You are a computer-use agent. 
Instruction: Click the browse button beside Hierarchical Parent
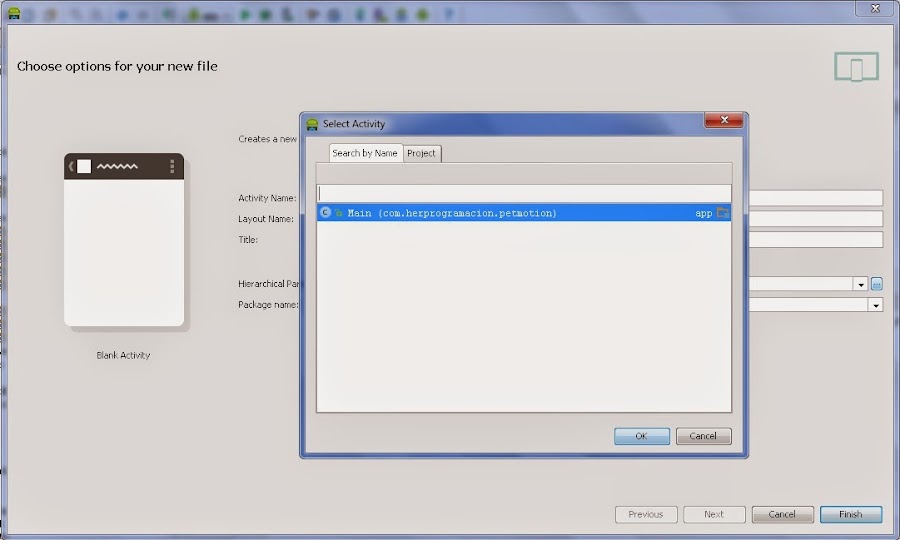point(876,284)
